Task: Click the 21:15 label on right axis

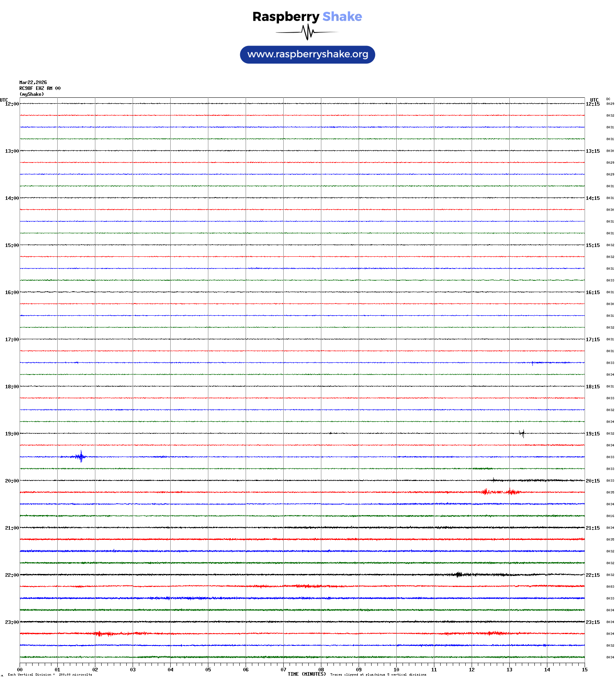Action: pyautogui.click(x=592, y=528)
